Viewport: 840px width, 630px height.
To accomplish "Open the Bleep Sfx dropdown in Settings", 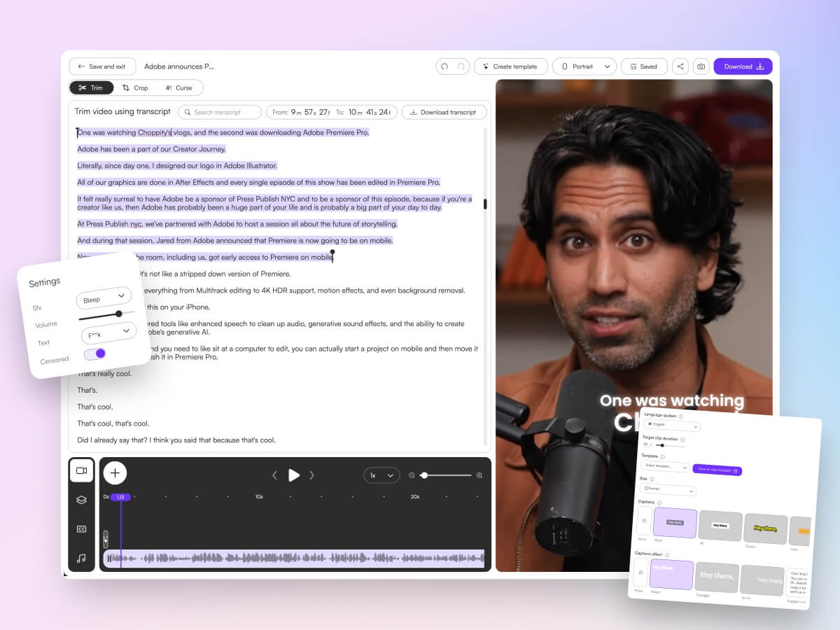I will 104,296.
